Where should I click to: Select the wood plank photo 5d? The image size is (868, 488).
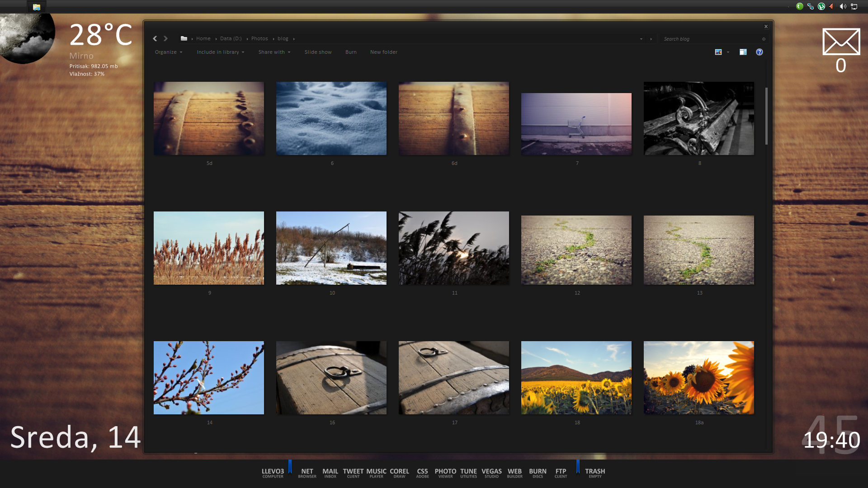(209, 118)
